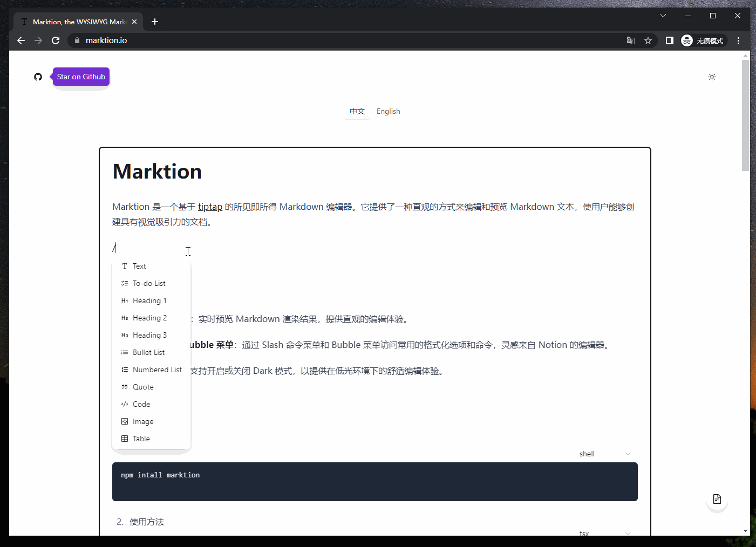Choose Heading 1 in slash menu
Screen dimensions: 756x547
coord(151,300)
